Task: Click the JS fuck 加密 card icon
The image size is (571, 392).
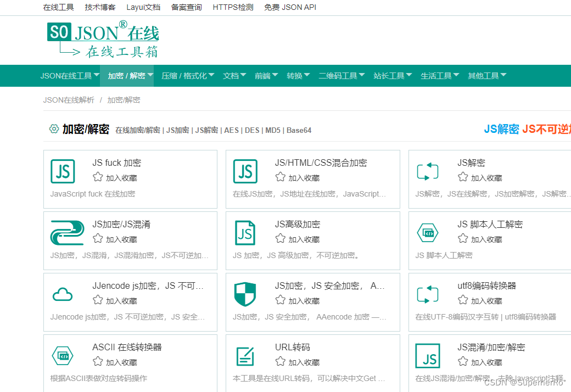Action: (63, 171)
